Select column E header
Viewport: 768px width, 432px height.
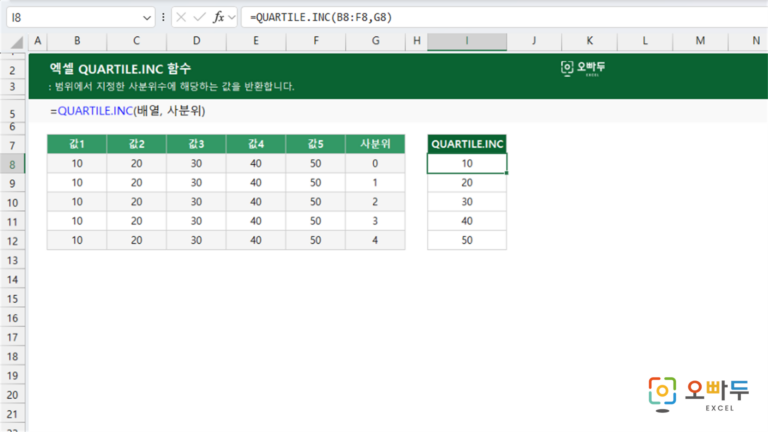256,41
